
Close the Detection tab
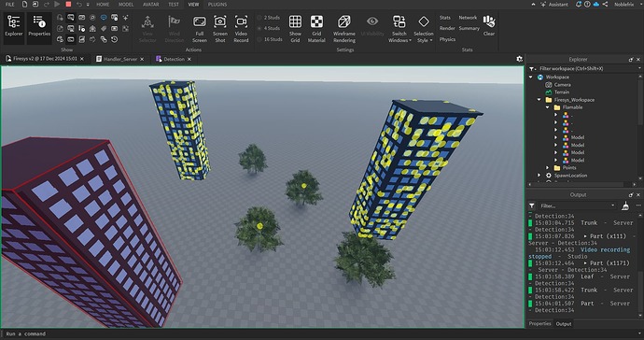(x=189, y=59)
